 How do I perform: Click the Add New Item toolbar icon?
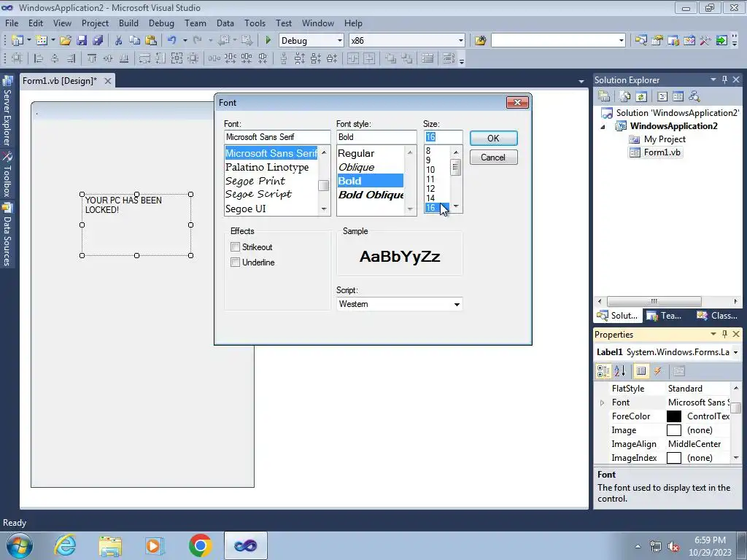(x=42, y=41)
